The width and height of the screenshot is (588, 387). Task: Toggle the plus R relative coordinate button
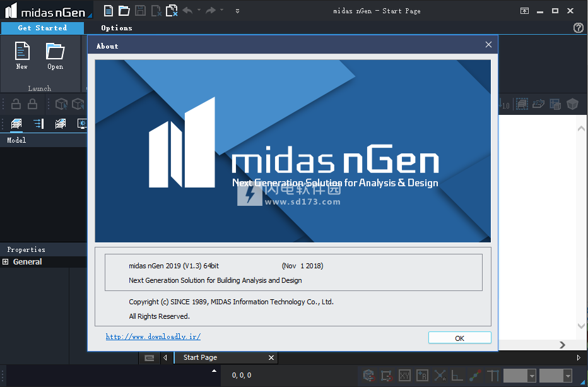click(422, 376)
